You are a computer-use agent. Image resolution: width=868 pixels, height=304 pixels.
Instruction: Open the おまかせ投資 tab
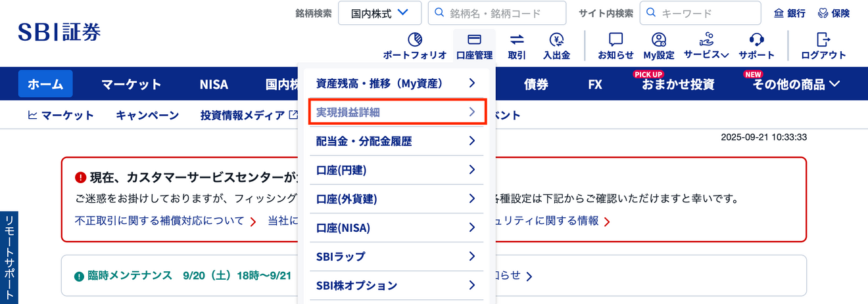(x=678, y=84)
